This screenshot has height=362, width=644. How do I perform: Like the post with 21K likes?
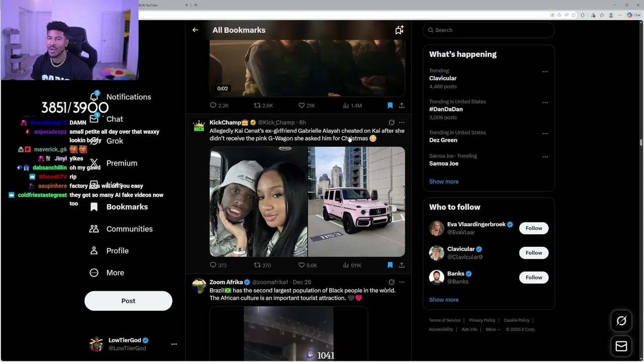(x=306, y=106)
